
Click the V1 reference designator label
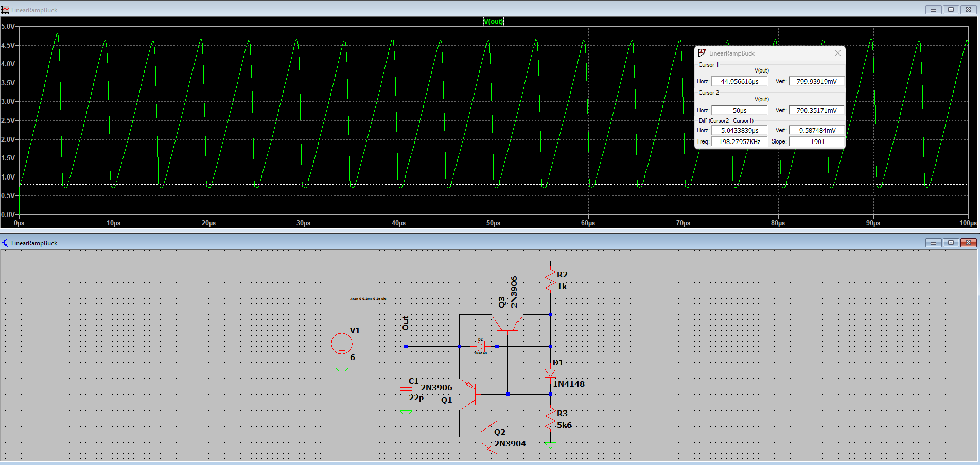point(355,331)
